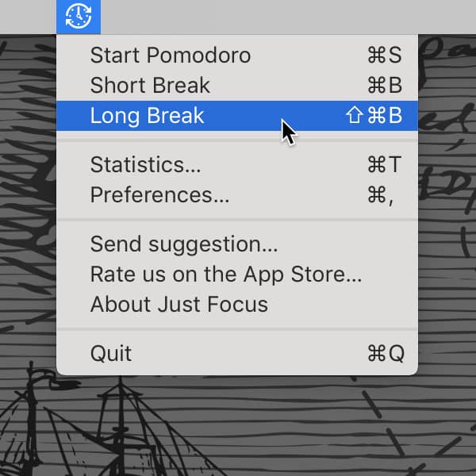Click the ⌘T shortcut beside Statistics

point(385,164)
